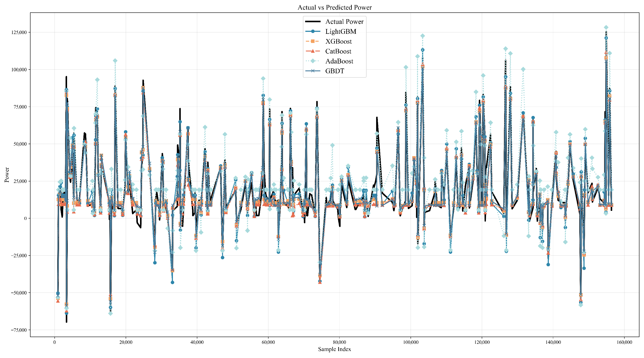Click the −75,000 y-axis tick label
The width and height of the screenshot is (644, 358).
tap(19, 330)
